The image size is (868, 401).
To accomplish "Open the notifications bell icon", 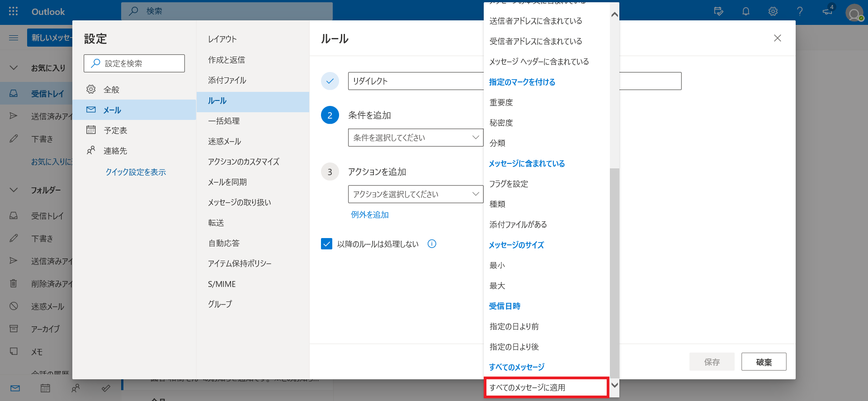I will 745,11.
